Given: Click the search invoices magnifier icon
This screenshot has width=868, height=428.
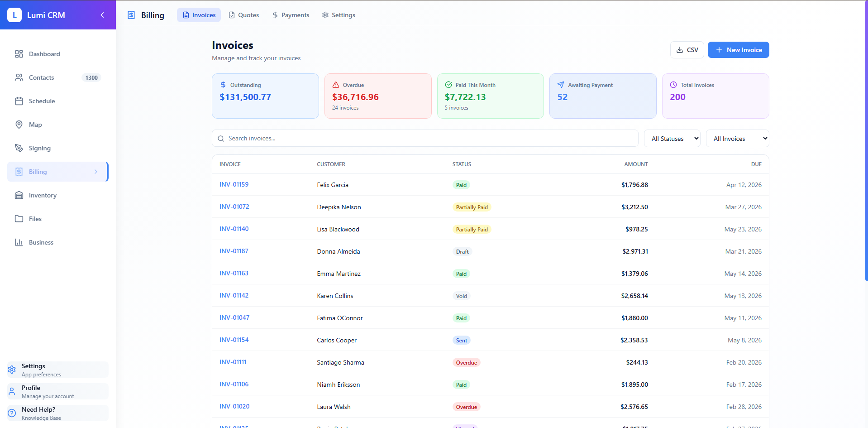Looking at the screenshot, I should point(221,138).
